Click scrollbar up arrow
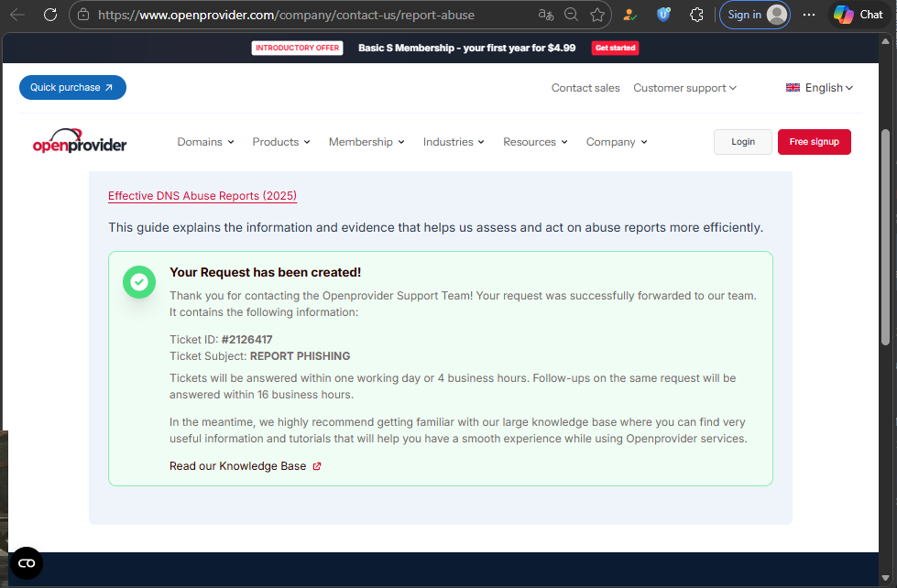Viewport: 897px width, 588px height. (x=886, y=41)
